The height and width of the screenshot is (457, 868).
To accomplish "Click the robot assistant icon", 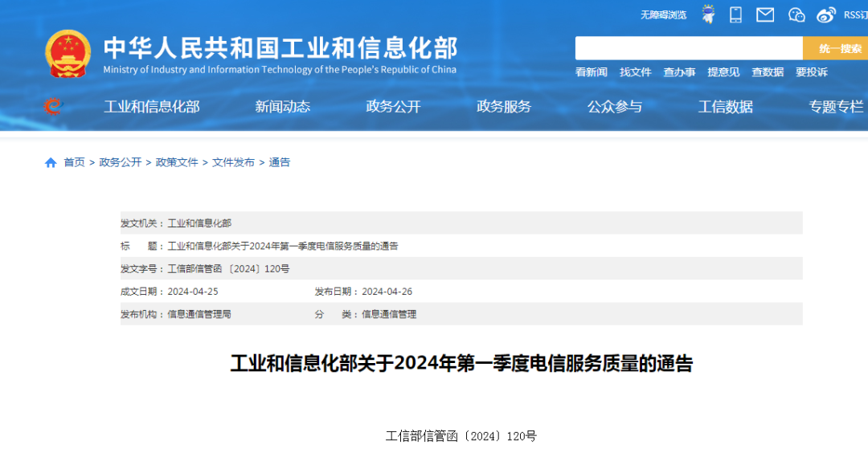I will (x=708, y=14).
